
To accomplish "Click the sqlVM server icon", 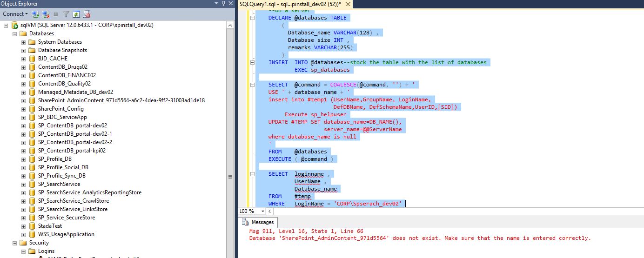I will coord(14,25).
